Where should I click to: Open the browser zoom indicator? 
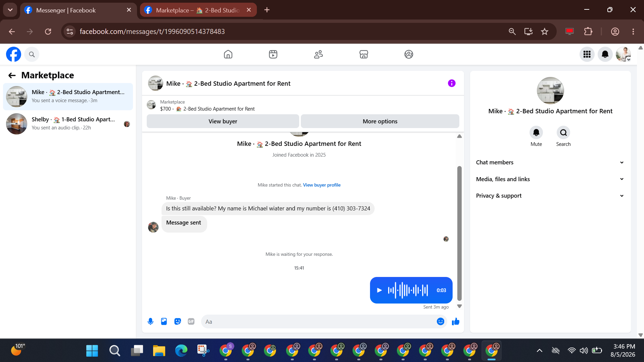(512, 32)
